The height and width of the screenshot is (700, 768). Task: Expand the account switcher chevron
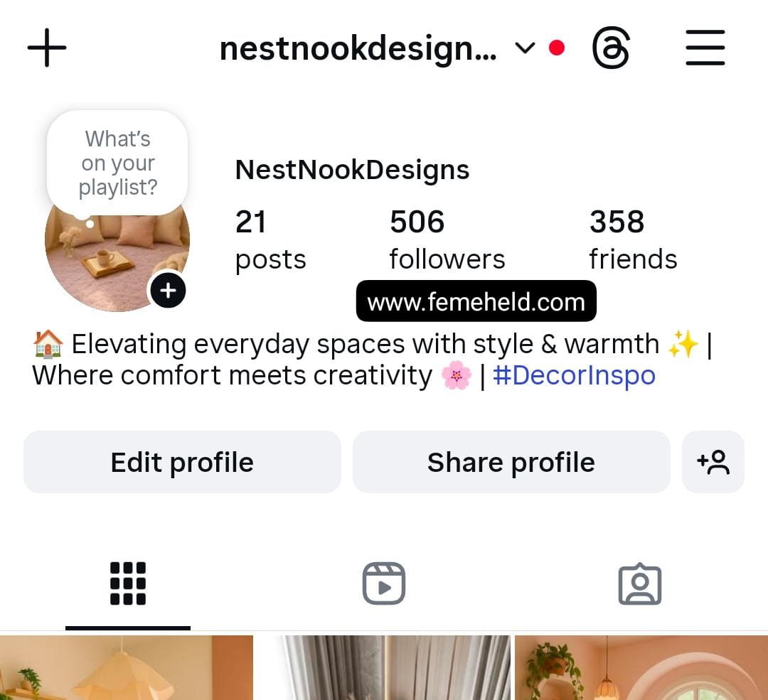click(525, 48)
